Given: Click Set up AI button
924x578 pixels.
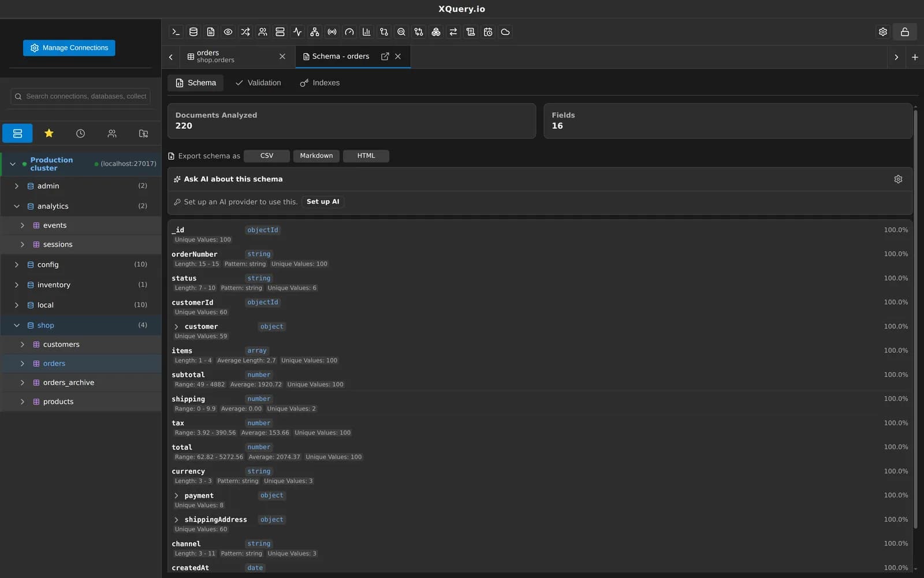Looking at the screenshot, I should pyautogui.click(x=323, y=202).
